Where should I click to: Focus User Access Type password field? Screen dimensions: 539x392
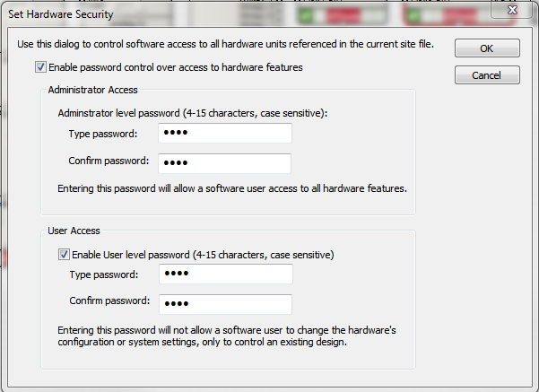(x=226, y=274)
